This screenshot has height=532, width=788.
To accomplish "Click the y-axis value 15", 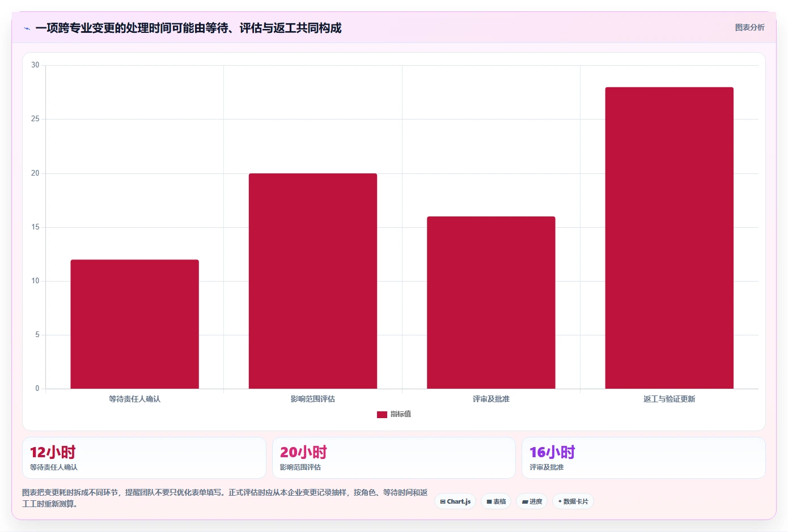I will tap(35, 227).
